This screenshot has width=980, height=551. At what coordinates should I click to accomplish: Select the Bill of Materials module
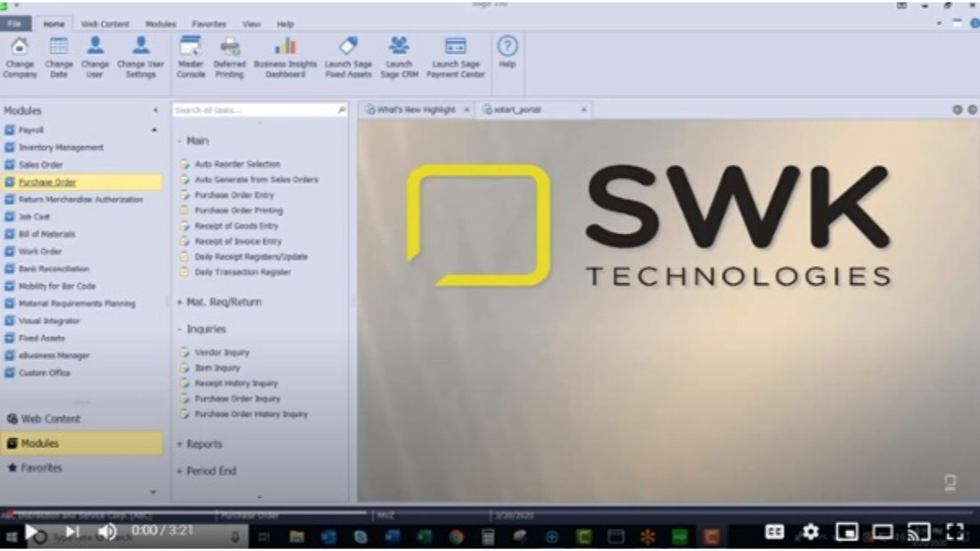(x=47, y=234)
